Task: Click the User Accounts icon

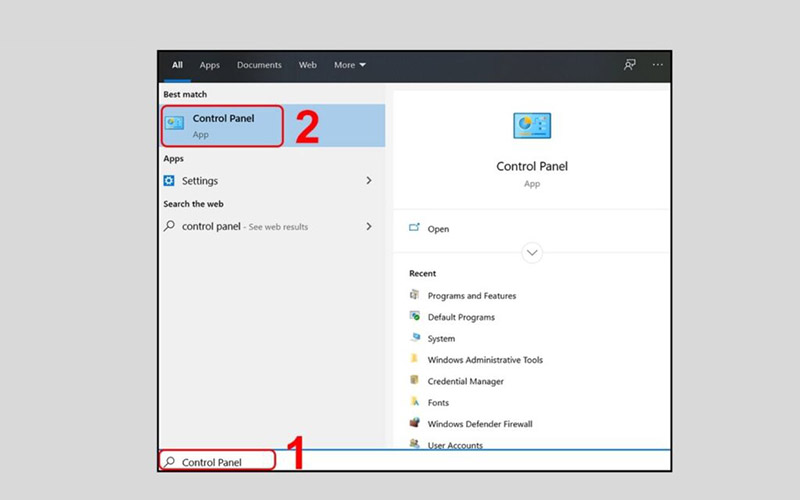Action: [415, 443]
